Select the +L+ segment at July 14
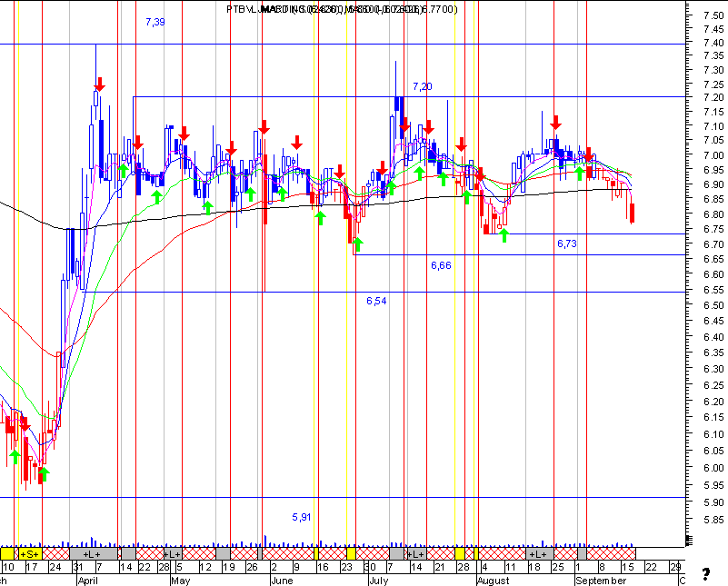The height and width of the screenshot is (586, 728). point(416,554)
